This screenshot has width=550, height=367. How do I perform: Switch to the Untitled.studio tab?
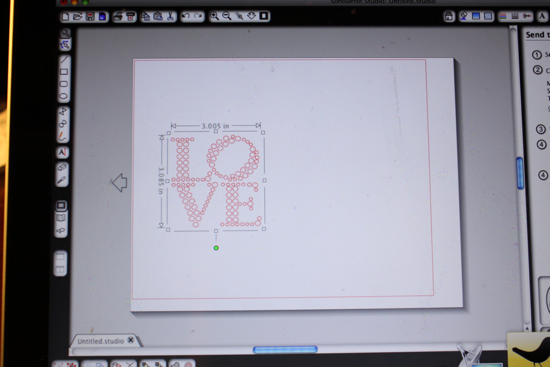point(101,341)
